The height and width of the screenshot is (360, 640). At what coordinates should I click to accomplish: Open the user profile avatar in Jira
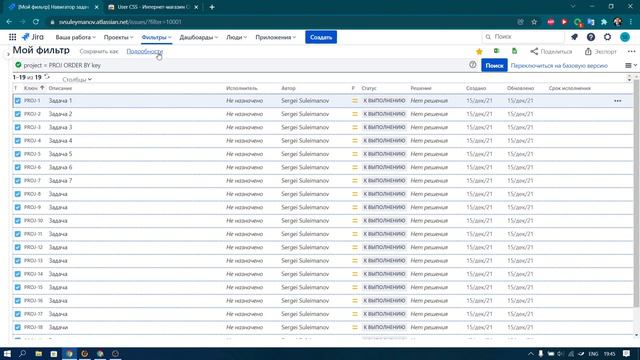pyautogui.click(x=625, y=37)
